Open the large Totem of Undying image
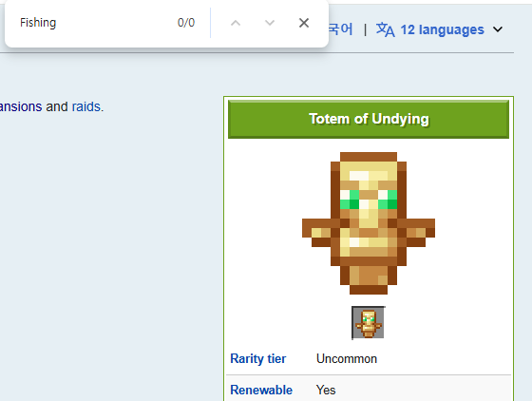The width and height of the screenshot is (532, 401). [x=369, y=223]
